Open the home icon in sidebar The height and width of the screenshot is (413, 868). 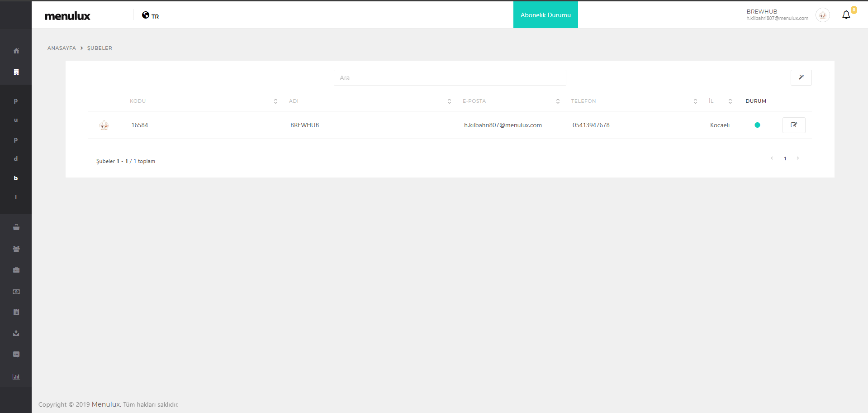(x=16, y=51)
